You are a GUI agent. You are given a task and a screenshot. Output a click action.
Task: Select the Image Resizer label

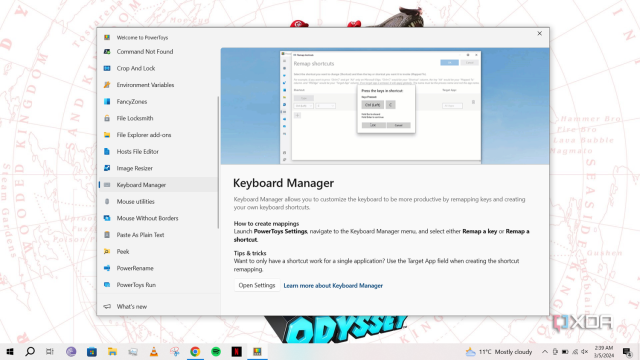pyautogui.click(x=135, y=168)
